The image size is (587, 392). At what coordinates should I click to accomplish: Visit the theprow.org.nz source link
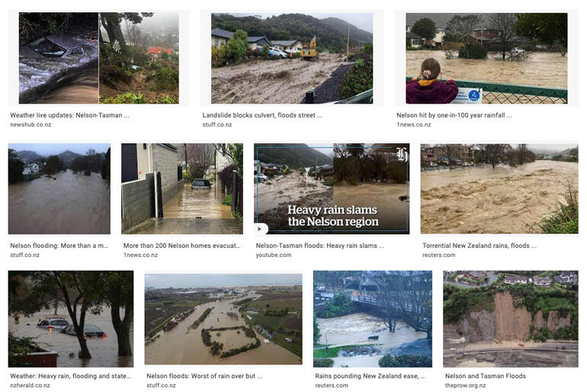tap(465, 385)
